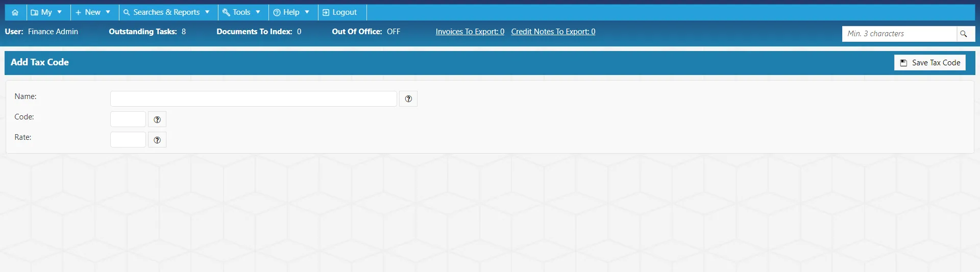980x272 pixels.
Task: Click Save Tax Code button
Action: point(930,63)
